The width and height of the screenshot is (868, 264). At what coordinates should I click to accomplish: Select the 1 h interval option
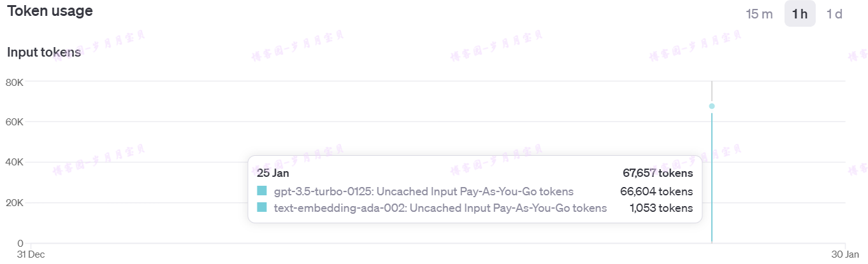800,14
